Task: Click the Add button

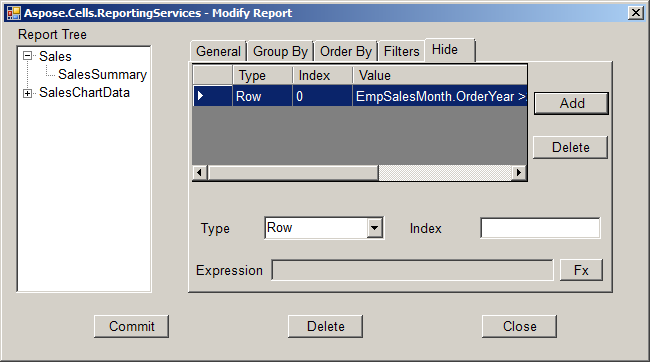Action: coord(571,103)
